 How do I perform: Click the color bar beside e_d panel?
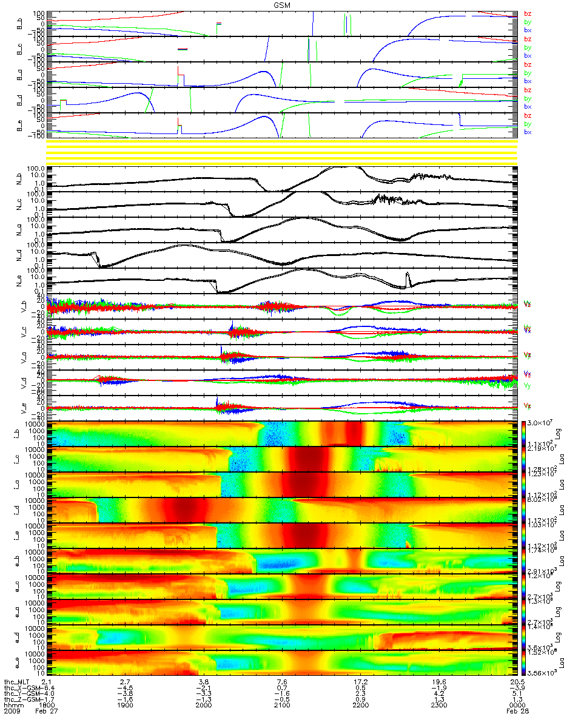(524, 637)
